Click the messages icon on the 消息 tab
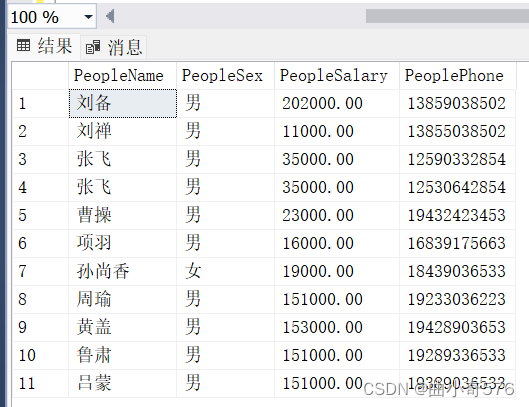This screenshot has width=529, height=407. click(93, 47)
